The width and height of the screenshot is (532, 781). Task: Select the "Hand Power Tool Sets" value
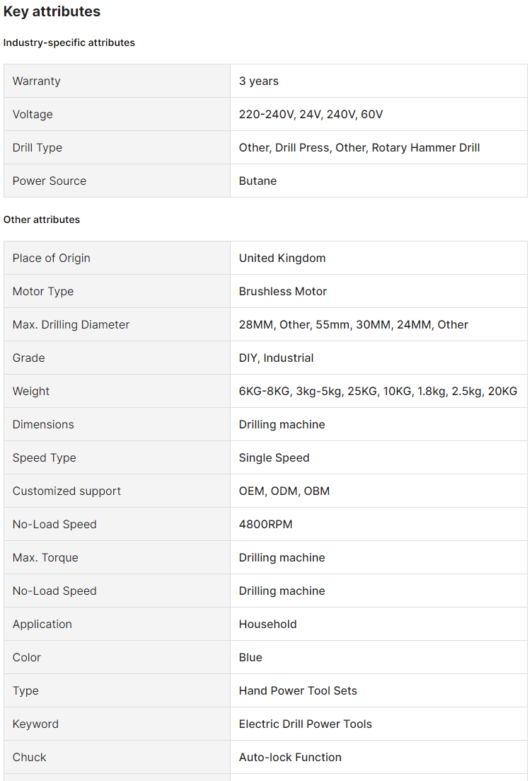(x=298, y=690)
